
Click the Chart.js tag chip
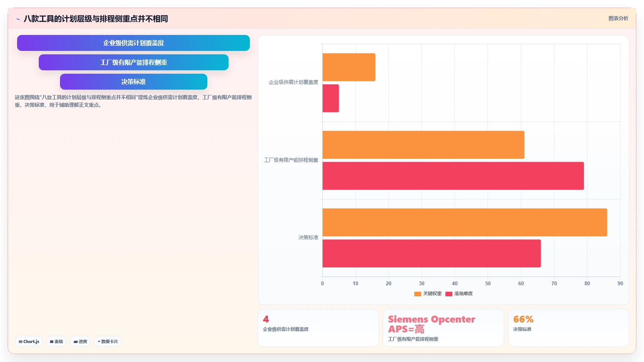(x=29, y=341)
